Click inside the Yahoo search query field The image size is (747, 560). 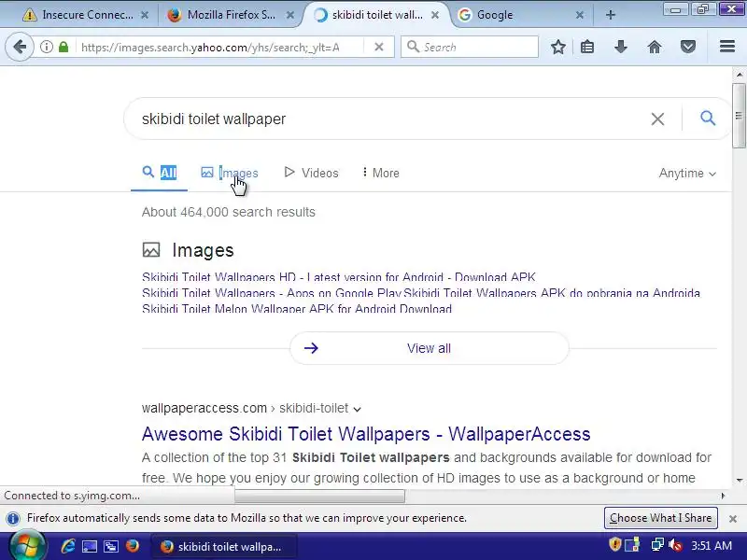pyautogui.click(x=381, y=119)
